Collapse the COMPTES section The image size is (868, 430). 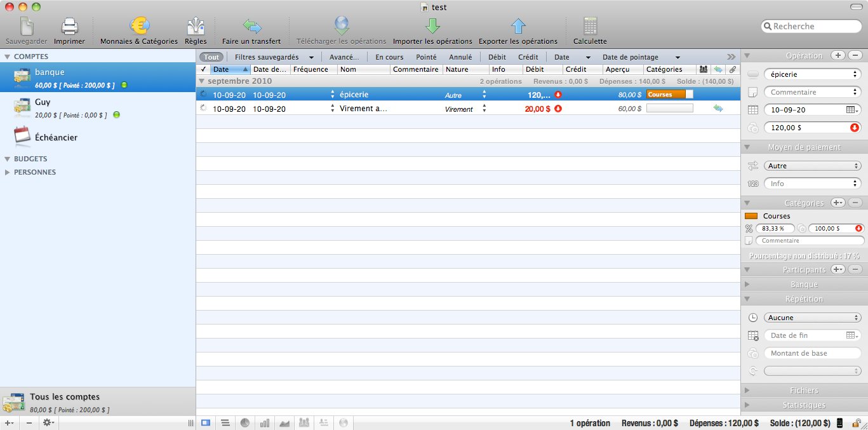(x=7, y=57)
